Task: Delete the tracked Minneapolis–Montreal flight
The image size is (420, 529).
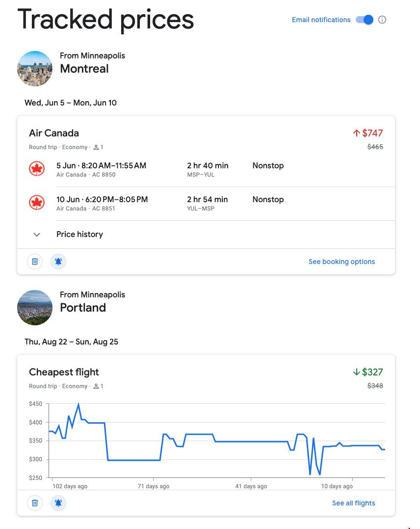Action: coord(34,262)
